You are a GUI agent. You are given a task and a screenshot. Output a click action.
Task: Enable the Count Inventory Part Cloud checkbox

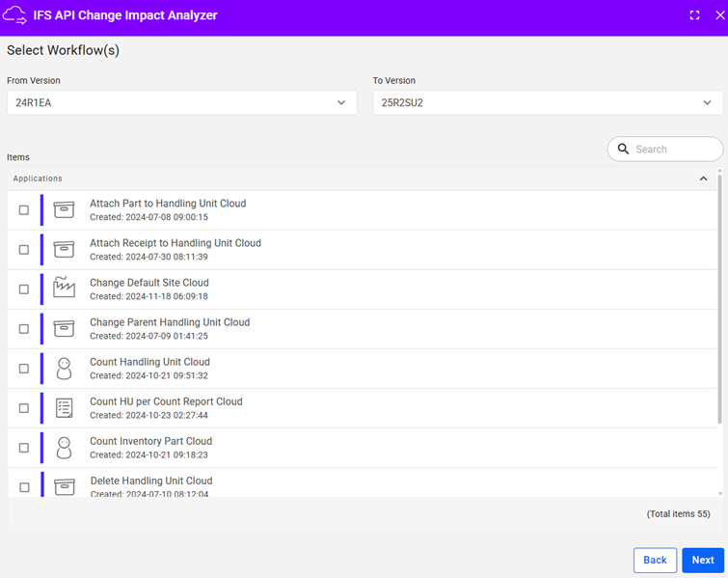(x=24, y=448)
